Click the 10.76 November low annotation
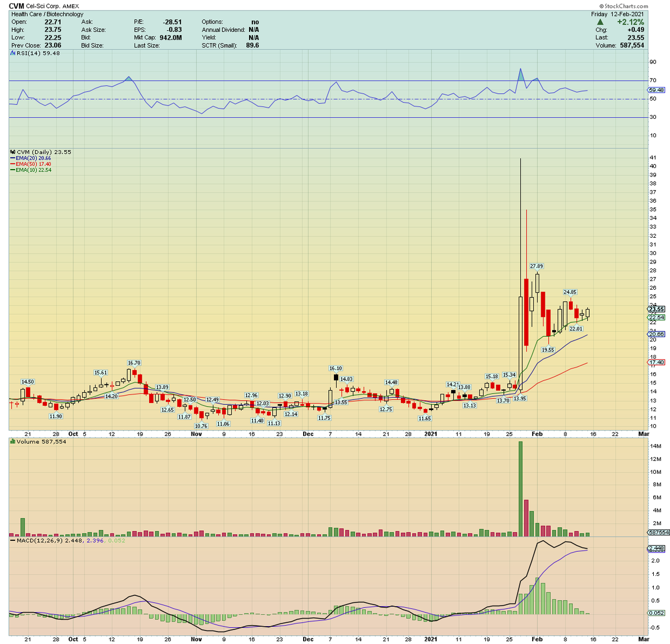 [x=201, y=426]
